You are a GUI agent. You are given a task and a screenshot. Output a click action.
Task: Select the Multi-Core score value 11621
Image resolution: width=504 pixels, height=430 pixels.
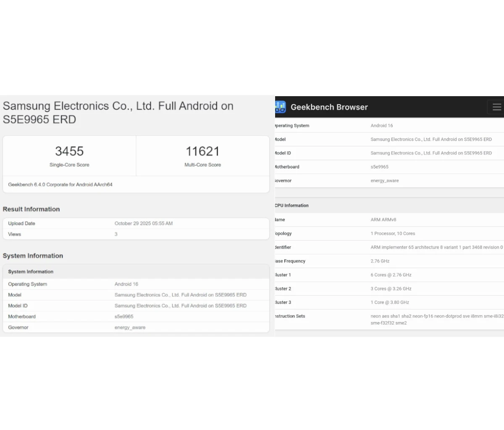point(202,151)
